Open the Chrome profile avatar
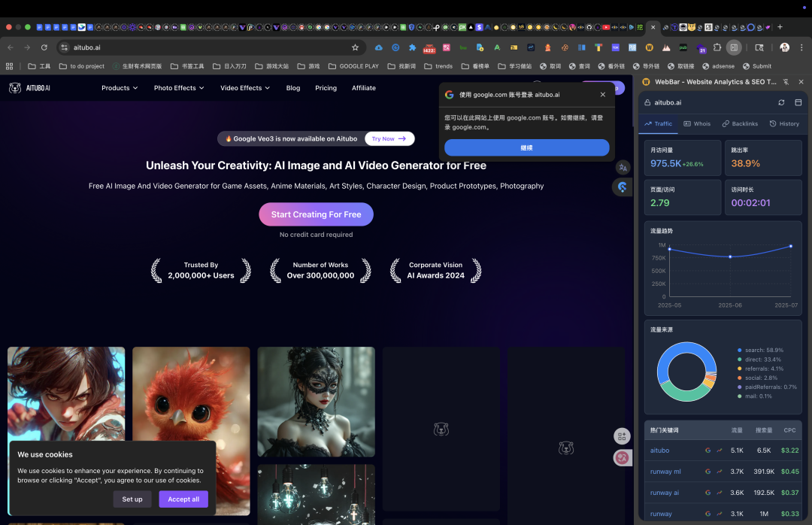The height and width of the screenshot is (525, 812). click(784, 47)
